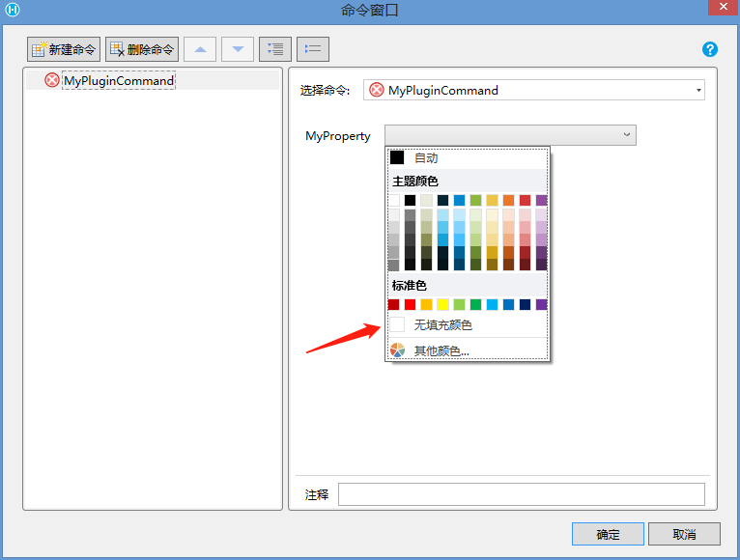
Task: Pick bright red standard color swatch
Action: (411, 305)
